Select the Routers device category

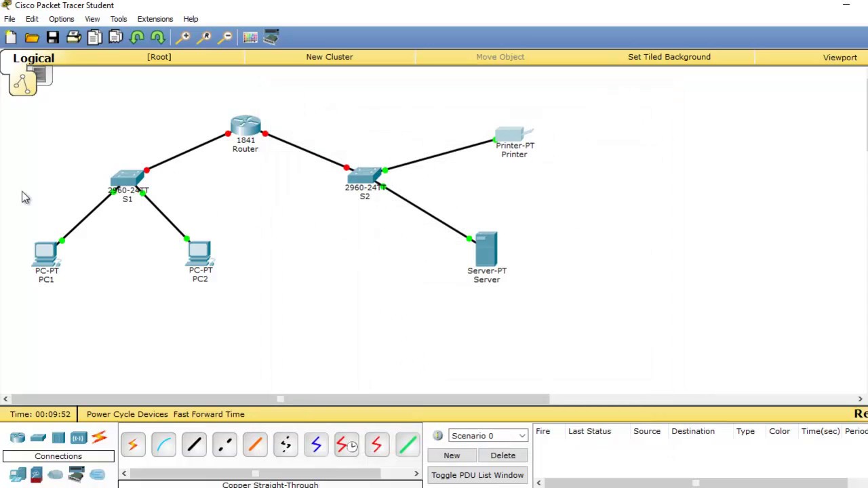(x=18, y=438)
